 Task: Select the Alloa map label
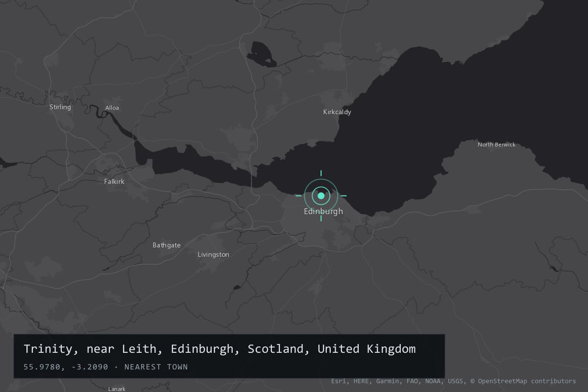coord(112,108)
